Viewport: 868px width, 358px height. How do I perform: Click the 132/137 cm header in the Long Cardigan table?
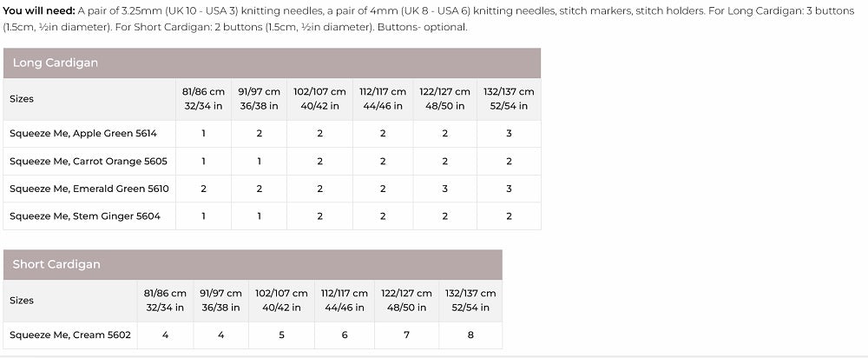[x=509, y=98]
